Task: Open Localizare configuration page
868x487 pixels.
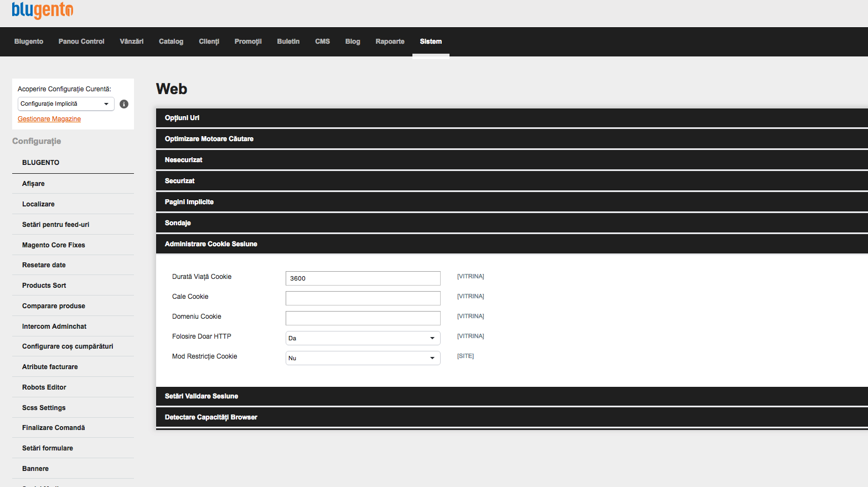Action: (x=73, y=204)
